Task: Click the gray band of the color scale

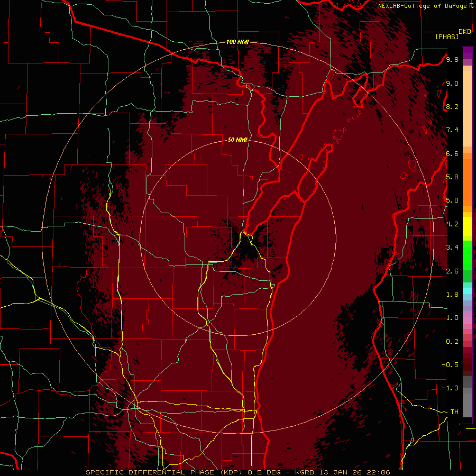Action: click(x=467, y=397)
